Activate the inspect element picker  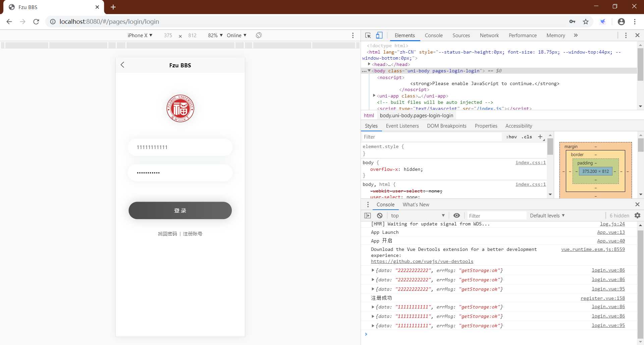tap(368, 35)
